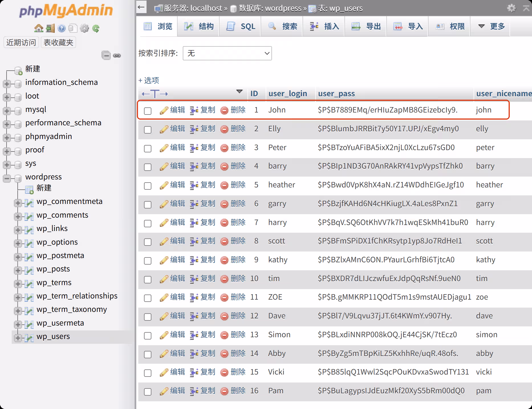This screenshot has width=532, height=409.
Task: Click the home icon in phpMyAdmin sidebar
Action: pos(38,28)
